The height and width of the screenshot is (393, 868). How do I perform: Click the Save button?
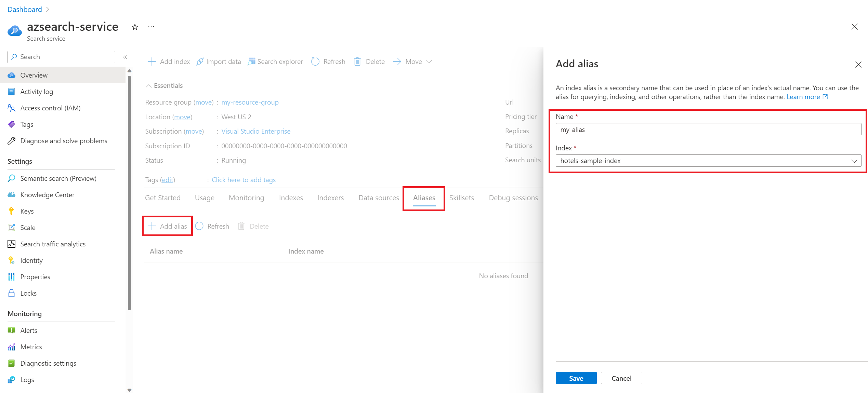(576, 378)
